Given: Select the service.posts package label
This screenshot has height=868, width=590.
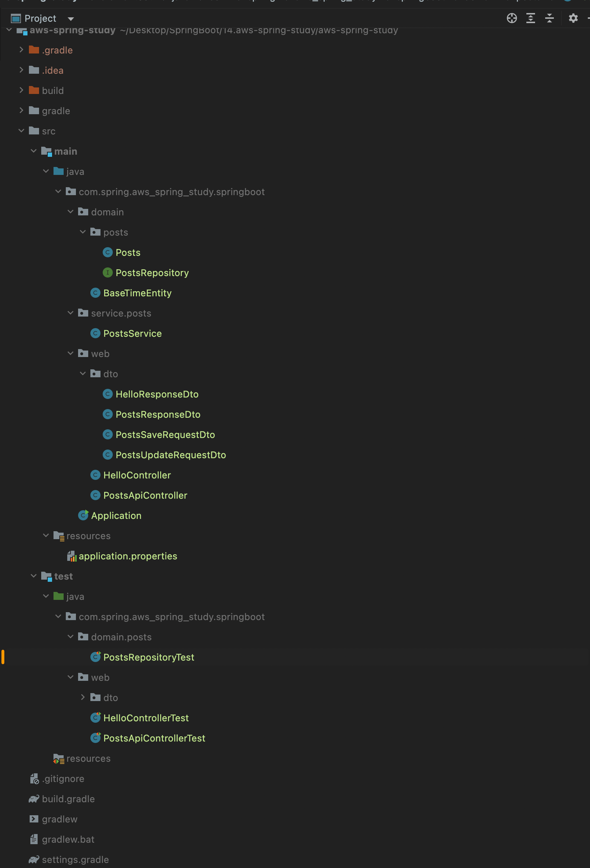Looking at the screenshot, I should pyautogui.click(x=121, y=313).
